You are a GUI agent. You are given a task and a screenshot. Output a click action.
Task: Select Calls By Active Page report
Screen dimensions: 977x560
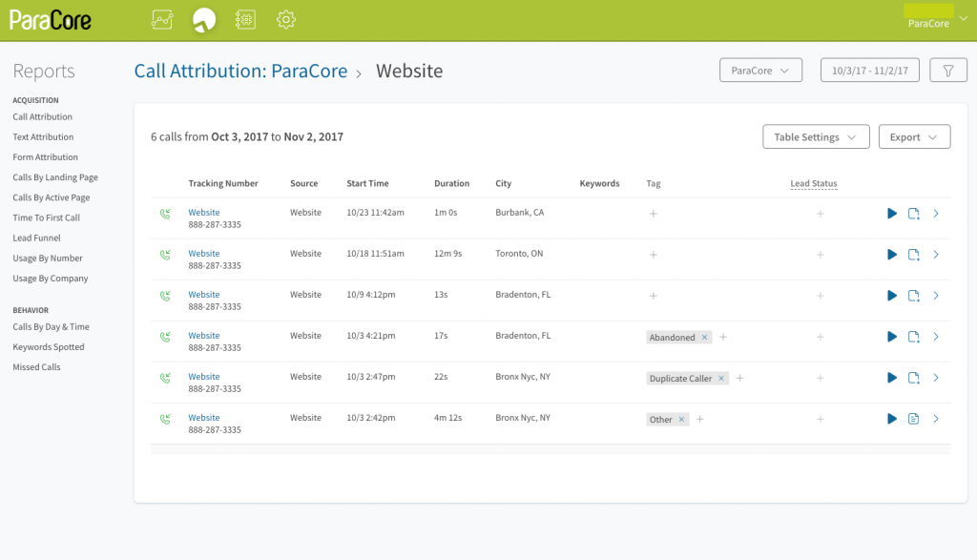point(52,197)
